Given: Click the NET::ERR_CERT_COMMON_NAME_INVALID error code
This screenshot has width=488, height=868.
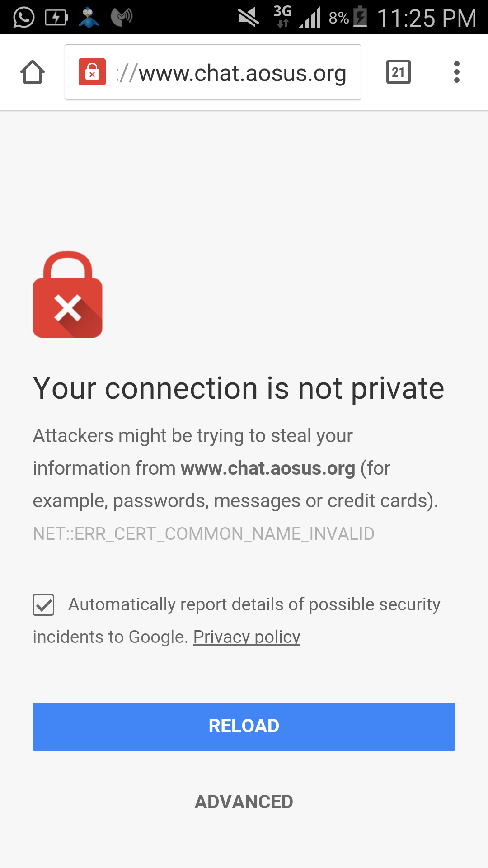Looking at the screenshot, I should 204,534.
